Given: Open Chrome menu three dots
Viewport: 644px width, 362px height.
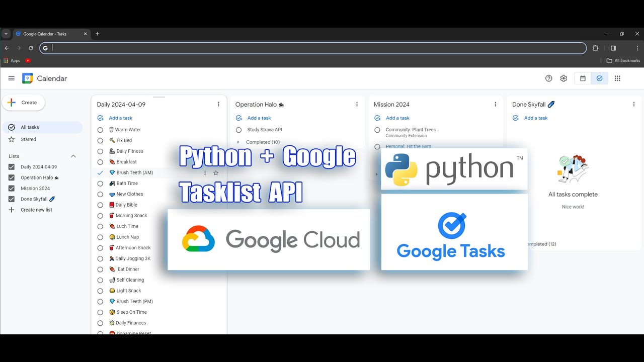Looking at the screenshot, I should pos(638,48).
